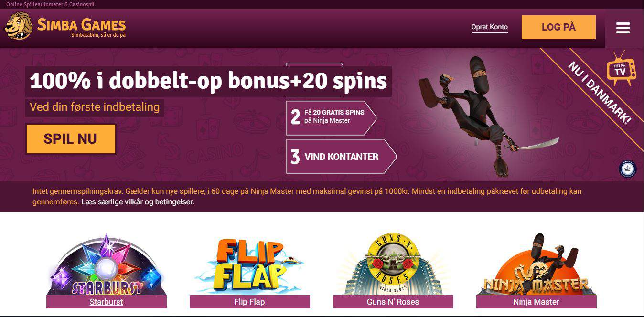
Task: Click the Guns N' Roses title label
Action: pos(393,302)
